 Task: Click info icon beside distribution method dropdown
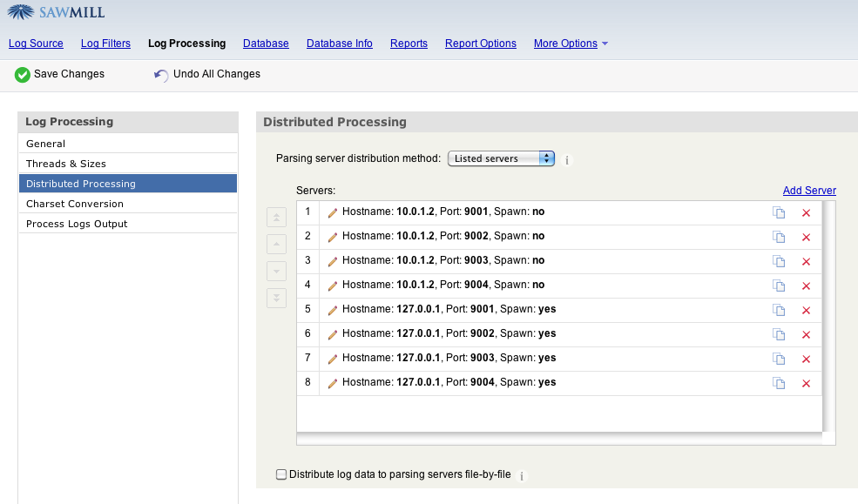click(567, 160)
